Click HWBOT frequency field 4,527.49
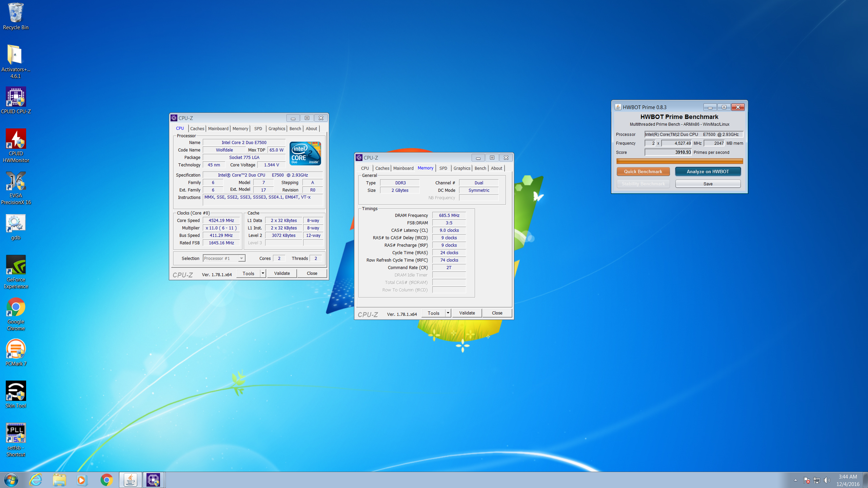The height and width of the screenshot is (488, 868). click(676, 143)
